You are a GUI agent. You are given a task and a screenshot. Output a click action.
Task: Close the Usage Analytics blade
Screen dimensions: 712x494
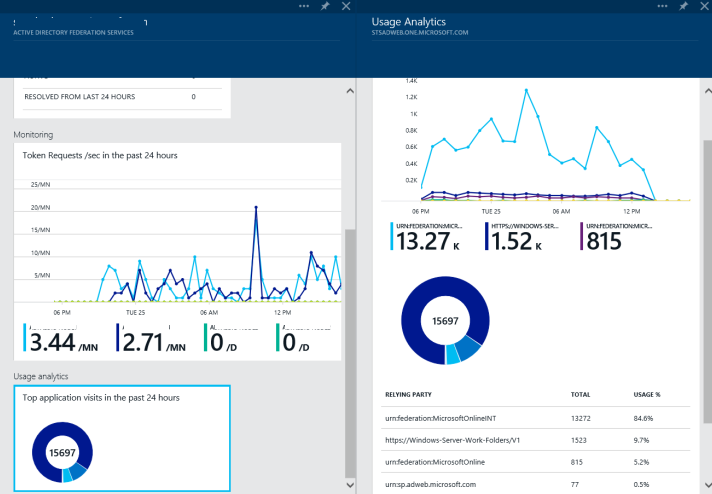[x=704, y=6]
